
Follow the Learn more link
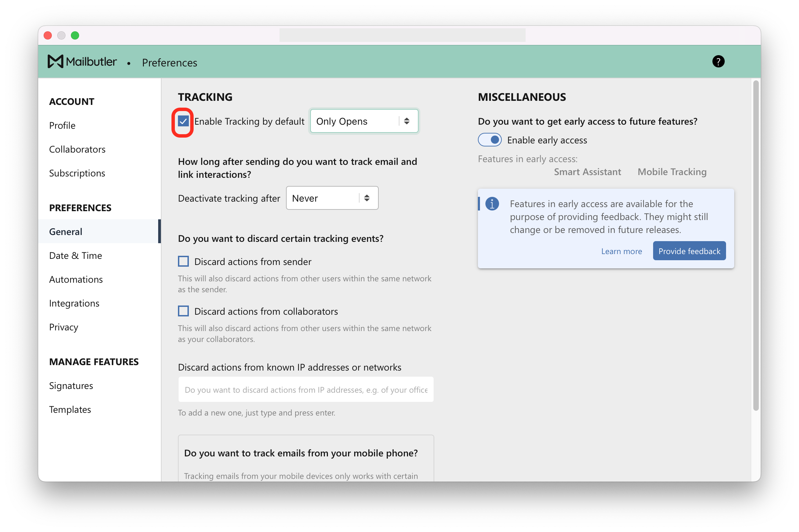tap(621, 251)
